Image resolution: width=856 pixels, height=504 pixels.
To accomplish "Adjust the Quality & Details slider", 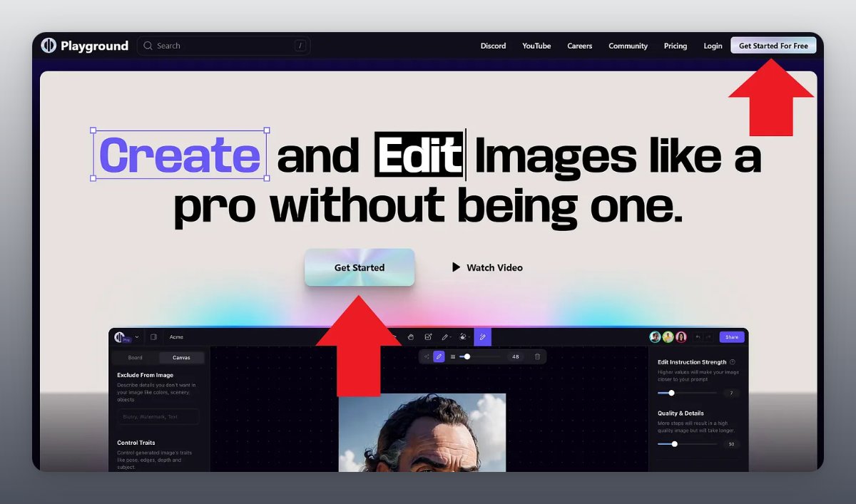I will [x=688, y=444].
